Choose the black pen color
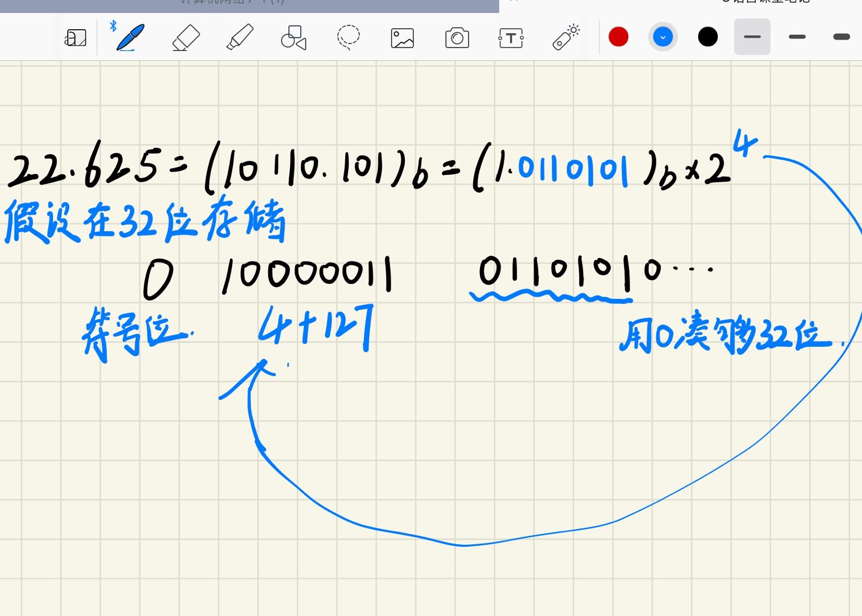 [708, 37]
